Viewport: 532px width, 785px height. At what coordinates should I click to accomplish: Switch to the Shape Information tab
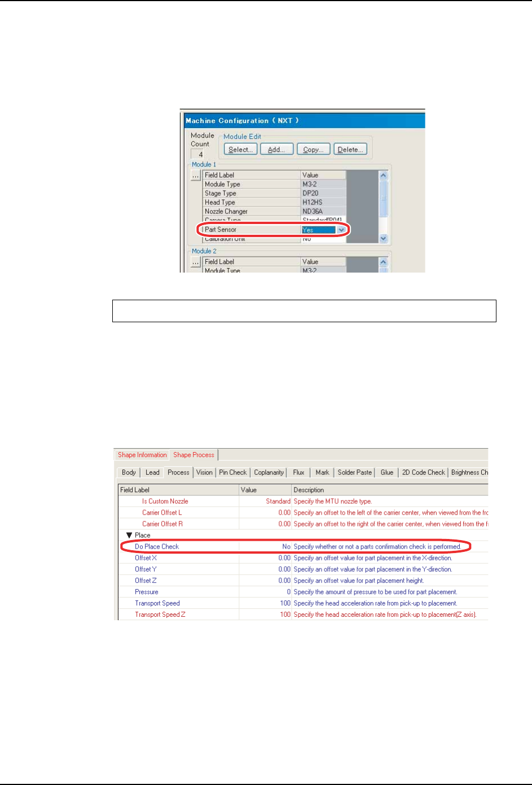point(142,455)
